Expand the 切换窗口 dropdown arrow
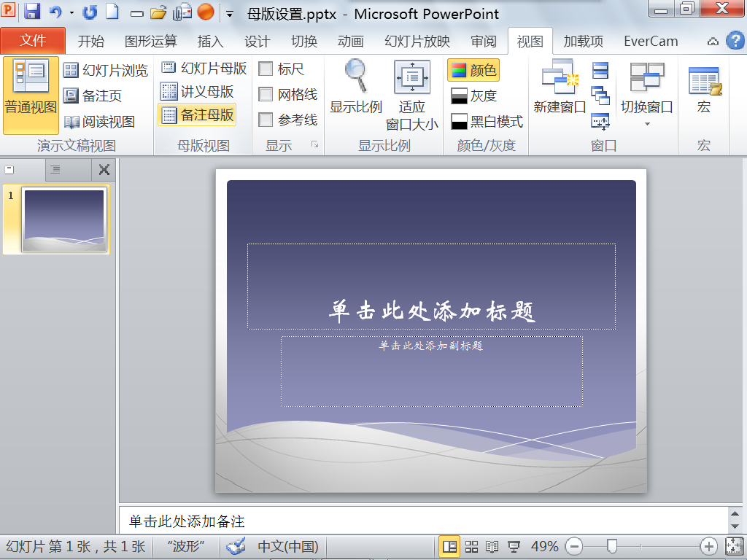Viewport: 747px width, 560px height. (647, 124)
